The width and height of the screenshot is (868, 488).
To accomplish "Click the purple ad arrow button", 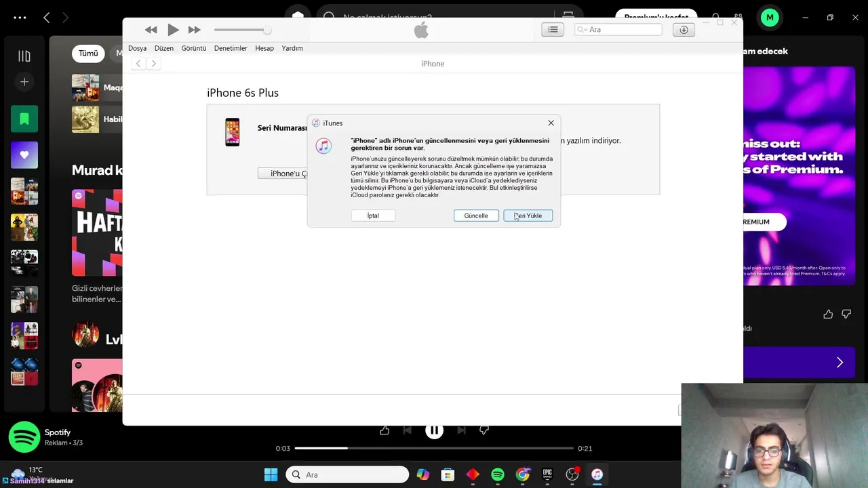I will pos(840,363).
